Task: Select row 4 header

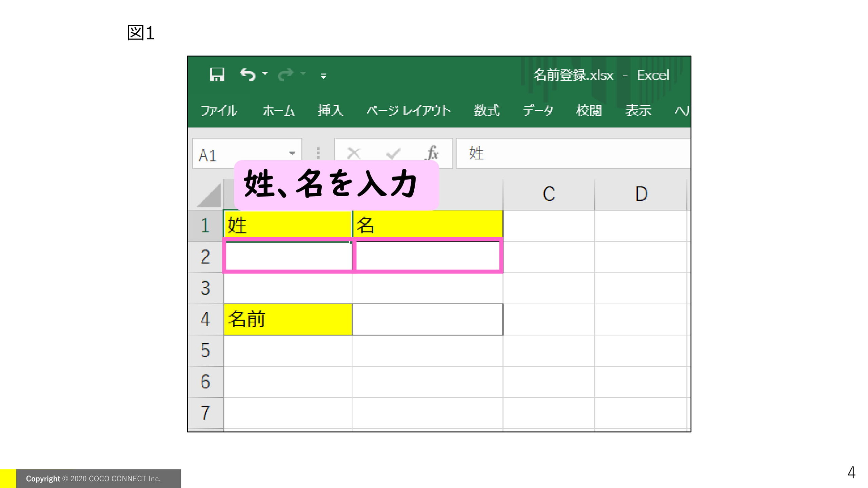Action: (205, 319)
